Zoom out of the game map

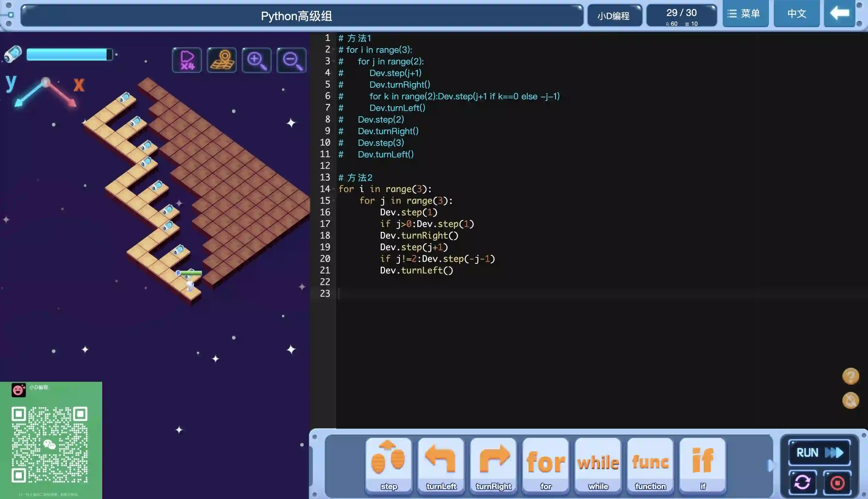pos(292,60)
